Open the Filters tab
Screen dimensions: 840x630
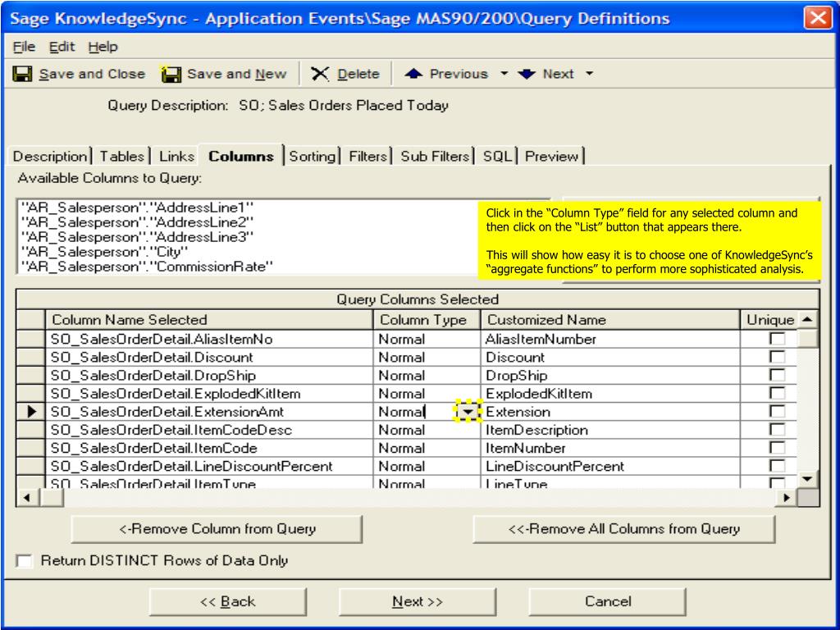(x=367, y=157)
